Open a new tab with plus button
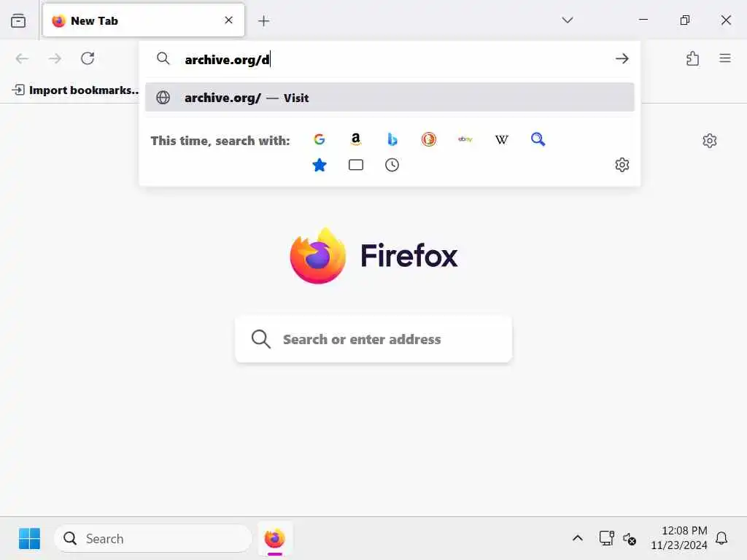Viewport: 747px width, 560px height. (263, 20)
